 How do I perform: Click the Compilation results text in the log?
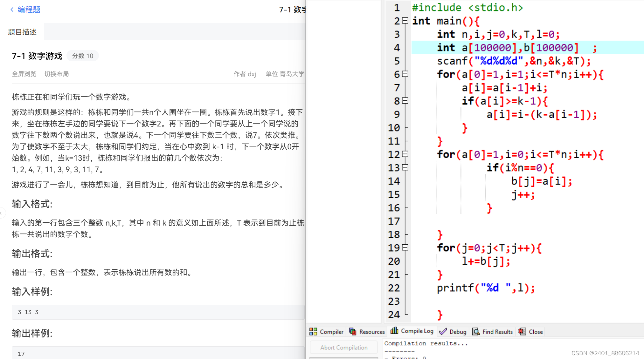click(x=426, y=343)
